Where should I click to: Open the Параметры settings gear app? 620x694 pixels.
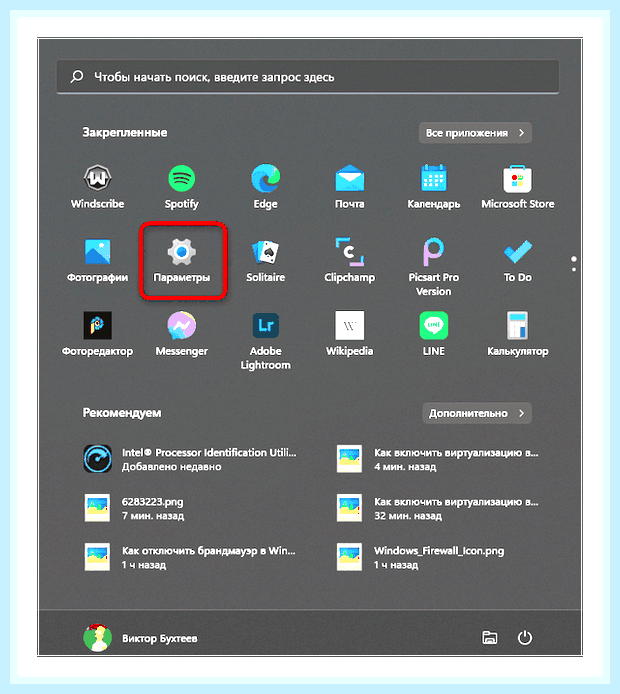click(181, 261)
